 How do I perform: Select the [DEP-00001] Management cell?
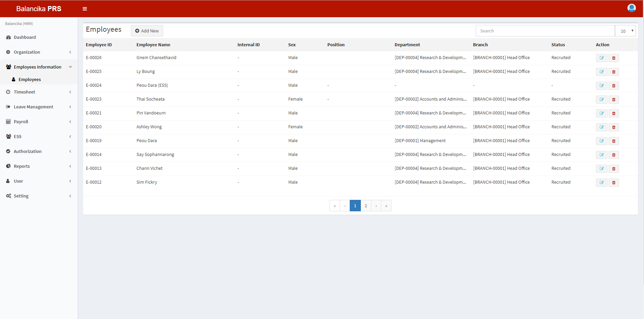(x=420, y=141)
